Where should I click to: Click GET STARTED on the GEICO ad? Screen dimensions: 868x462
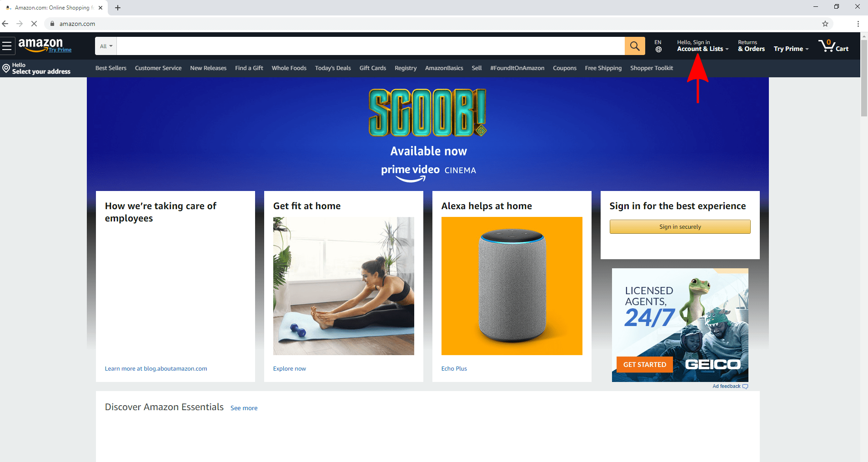point(645,365)
